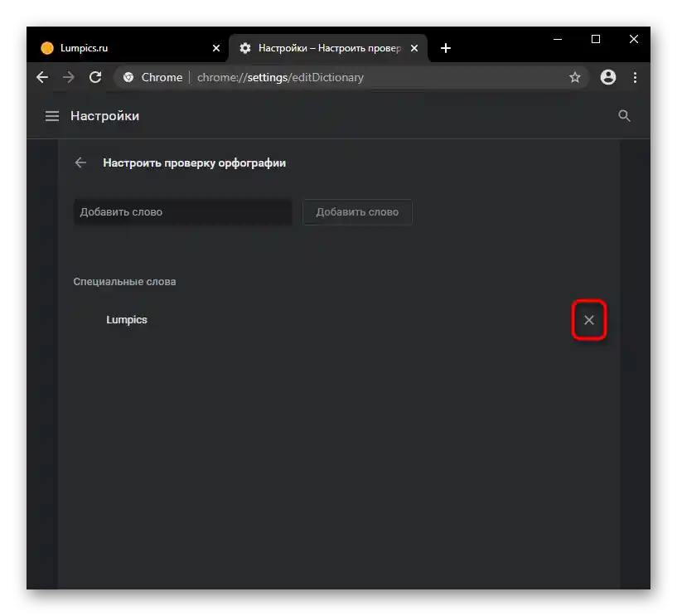Maximize the Chrome window
This screenshot has height=616, width=677.
pos(596,39)
